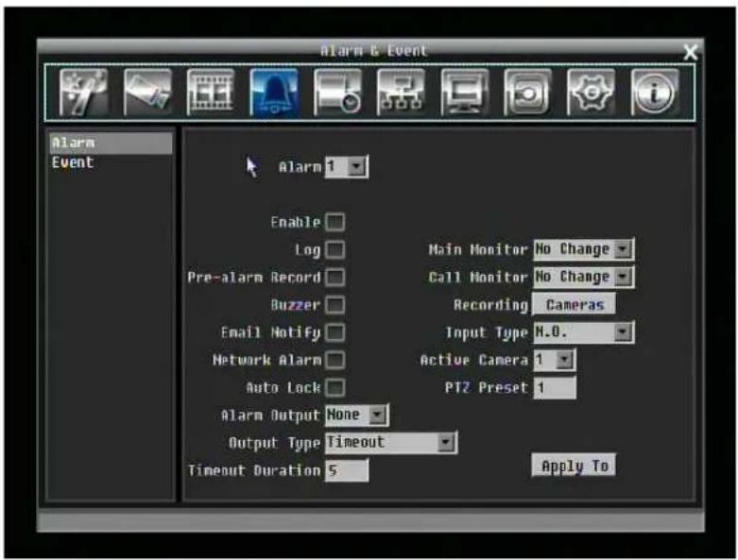The width and height of the screenshot is (738, 560).
Task: Click the Recording Cameras button
Action: 574,305
